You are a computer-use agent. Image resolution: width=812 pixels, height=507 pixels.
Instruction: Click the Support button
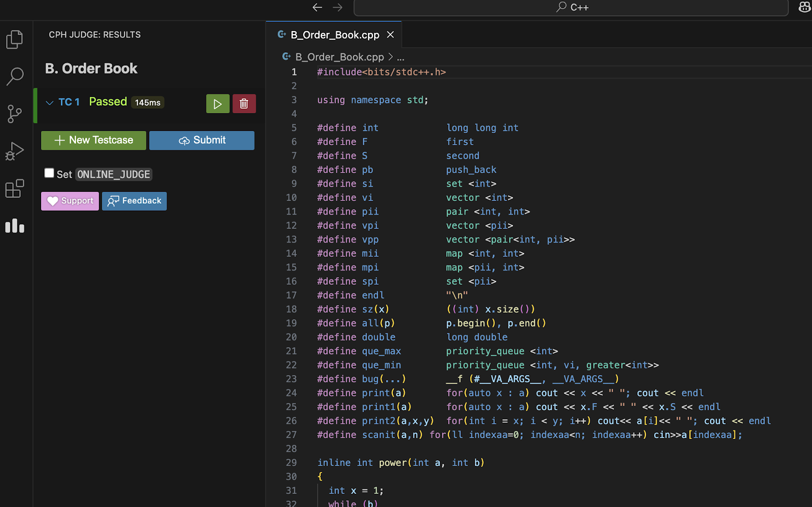click(70, 201)
